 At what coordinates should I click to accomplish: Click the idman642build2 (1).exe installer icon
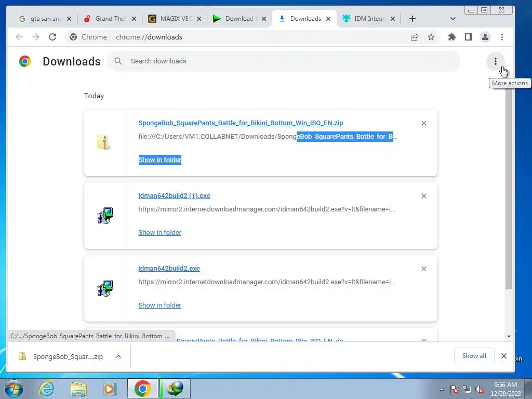tap(105, 215)
